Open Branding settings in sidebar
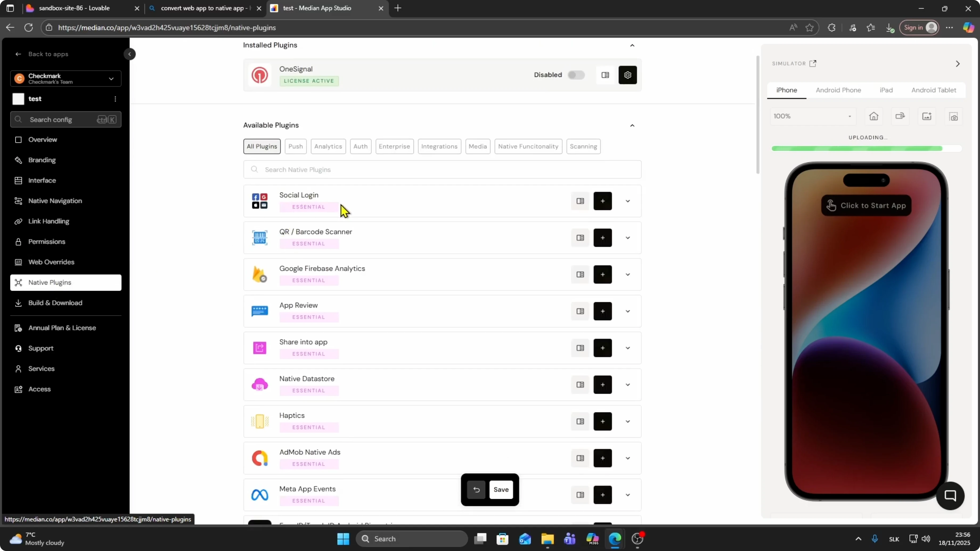Image resolution: width=980 pixels, height=551 pixels. [x=66, y=160]
